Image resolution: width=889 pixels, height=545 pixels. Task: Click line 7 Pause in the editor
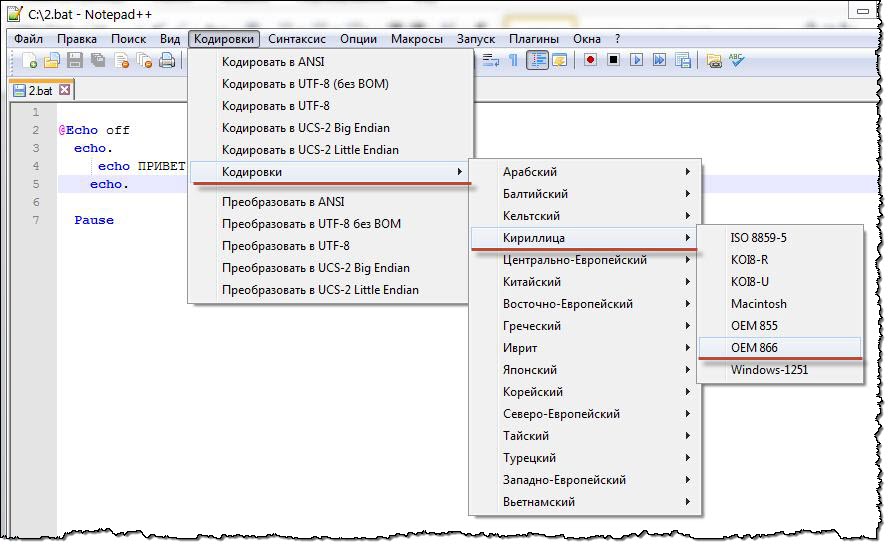(94, 220)
